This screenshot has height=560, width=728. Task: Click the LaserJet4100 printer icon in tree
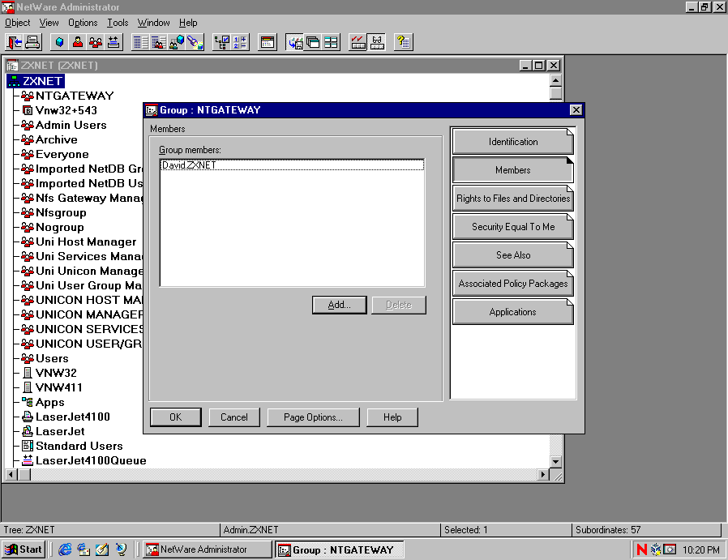pyautogui.click(x=28, y=417)
